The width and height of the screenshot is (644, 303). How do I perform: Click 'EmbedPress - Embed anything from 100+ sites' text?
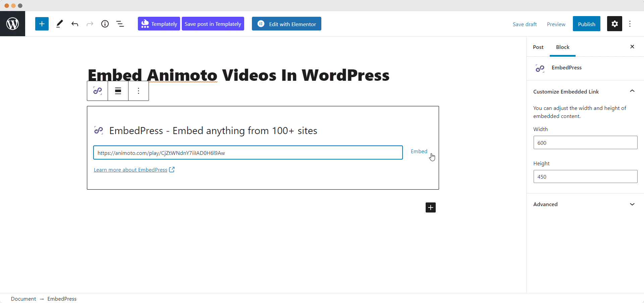point(213,130)
